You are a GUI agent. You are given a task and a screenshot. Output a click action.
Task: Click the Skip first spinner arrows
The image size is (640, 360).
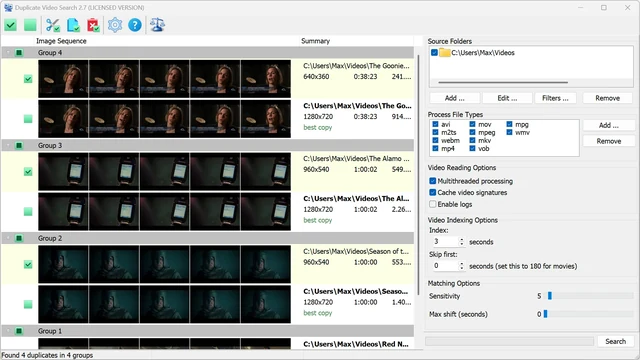(462, 266)
